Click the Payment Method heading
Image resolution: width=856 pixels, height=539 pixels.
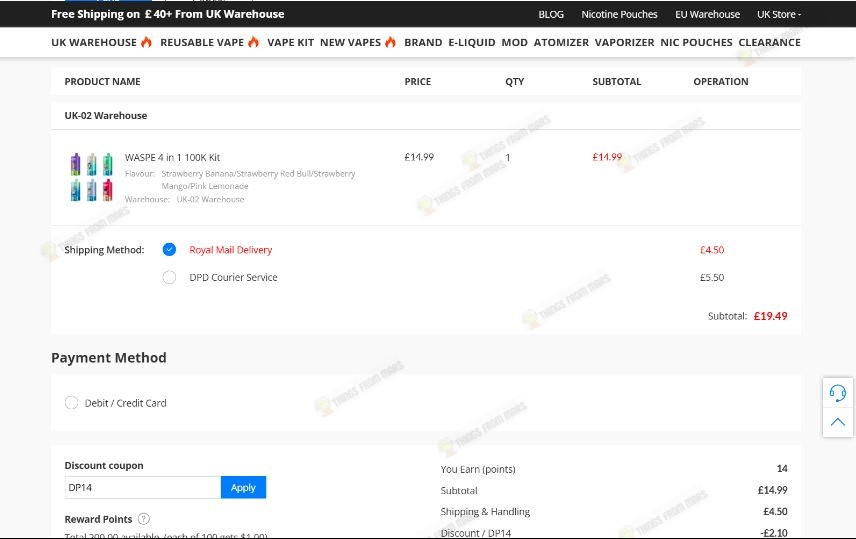tap(109, 358)
